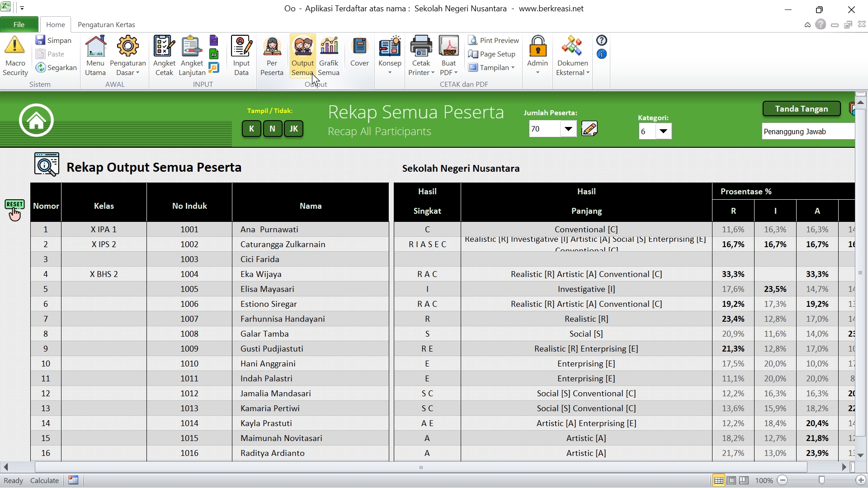Adjust the zoom slider in the status bar
Image resolution: width=868 pixels, height=488 pixels.
pyautogui.click(x=821, y=480)
